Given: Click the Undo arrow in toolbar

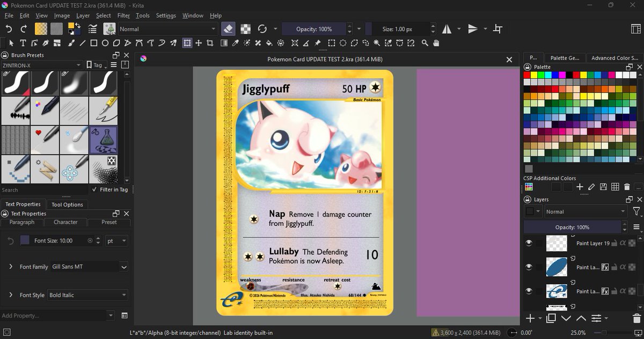Looking at the screenshot, I should click(x=9, y=29).
